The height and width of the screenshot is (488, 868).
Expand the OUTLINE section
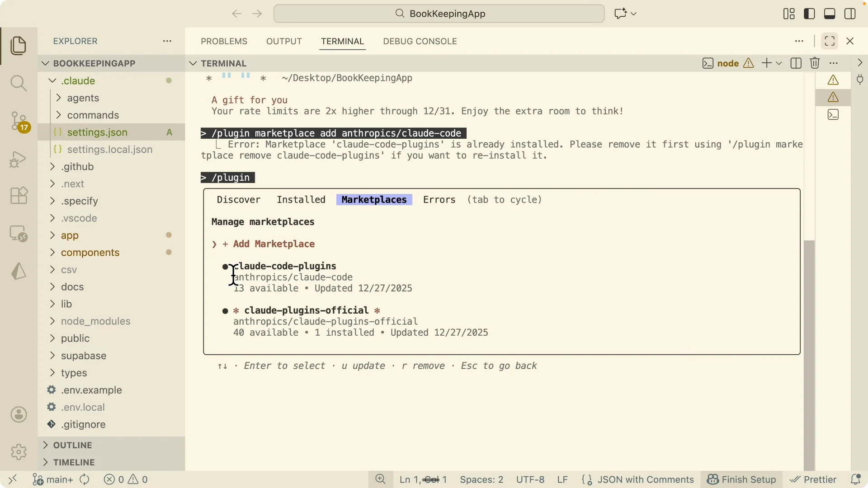click(x=111, y=445)
